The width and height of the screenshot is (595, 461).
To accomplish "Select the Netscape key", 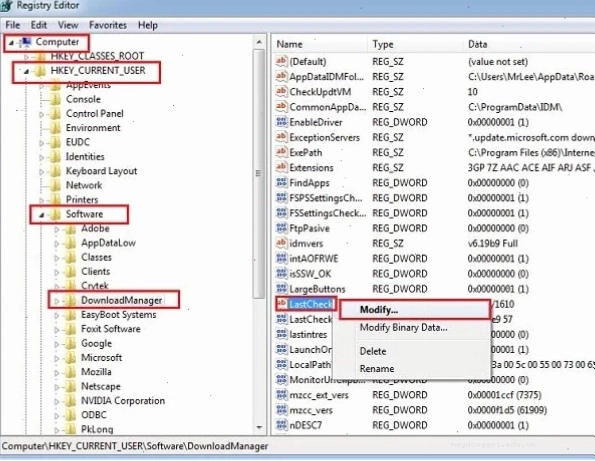I will (101, 387).
